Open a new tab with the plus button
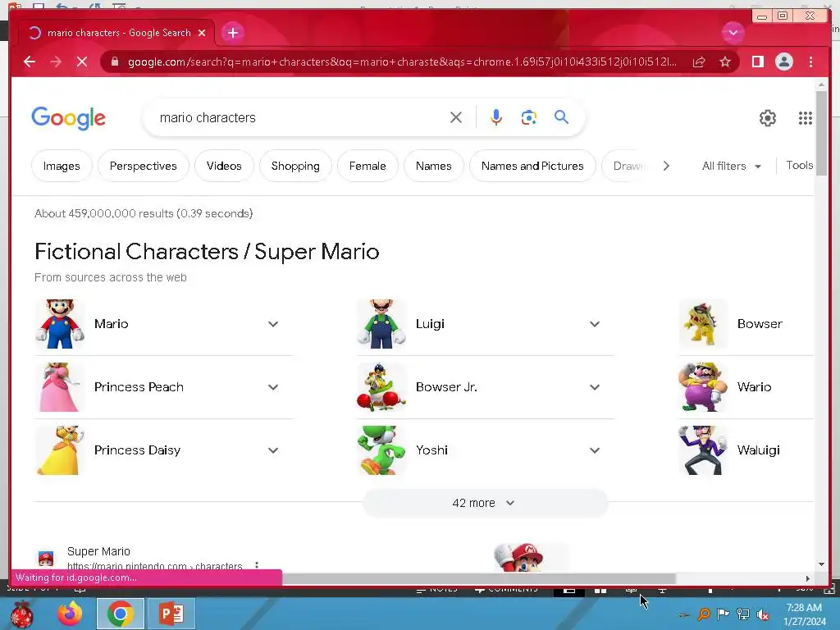This screenshot has width=840, height=630. click(x=232, y=33)
